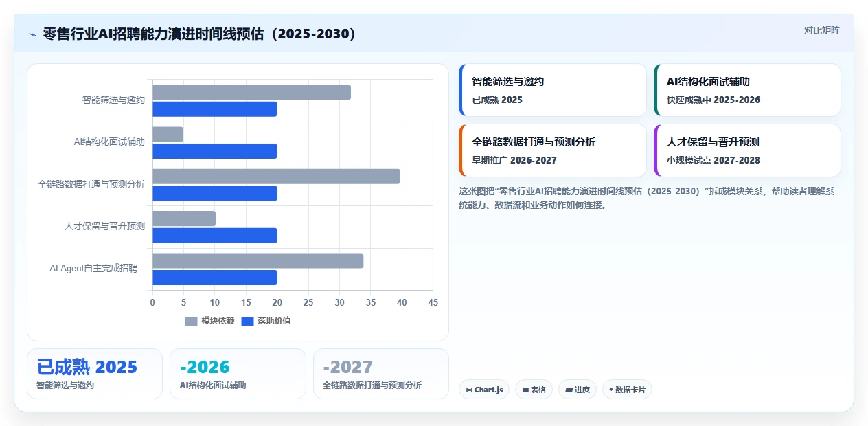Click the 数据卡片 chip star icon
Viewport: 868px width, 426px height.
click(x=611, y=390)
